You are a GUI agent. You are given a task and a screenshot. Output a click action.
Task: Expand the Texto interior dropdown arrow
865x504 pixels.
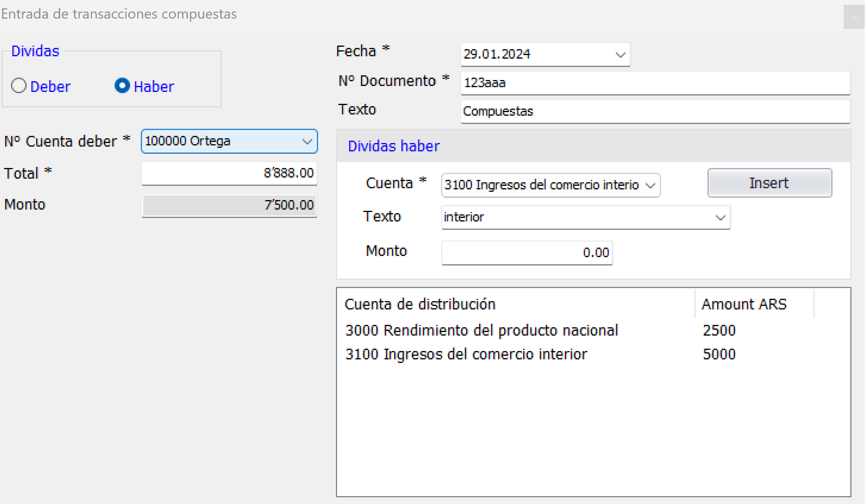(720, 218)
